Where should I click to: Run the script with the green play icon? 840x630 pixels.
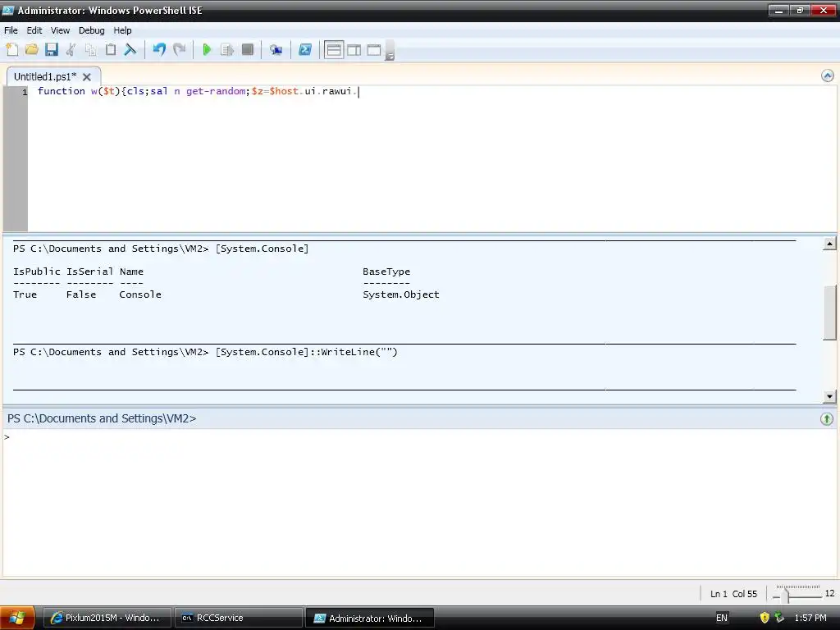tap(207, 50)
